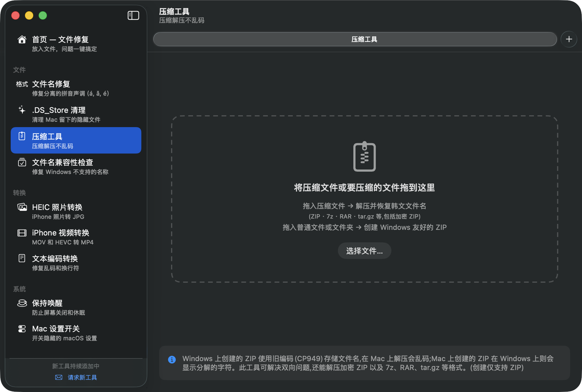Click the 选择文件... button
This screenshot has height=392, width=582.
coord(364,251)
